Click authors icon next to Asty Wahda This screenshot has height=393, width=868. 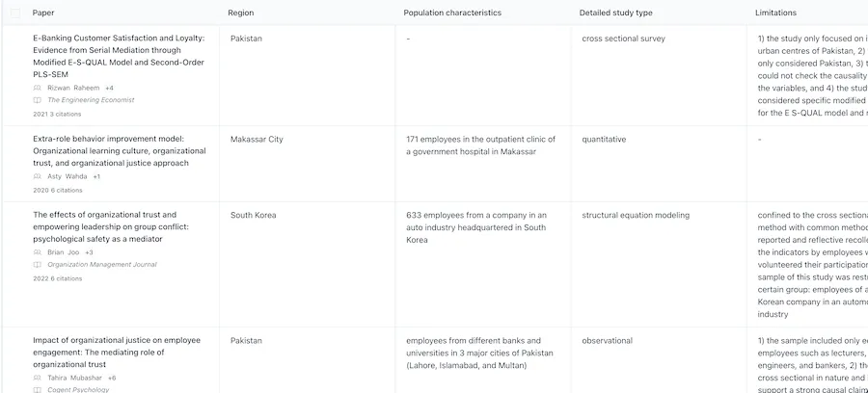pos(37,177)
